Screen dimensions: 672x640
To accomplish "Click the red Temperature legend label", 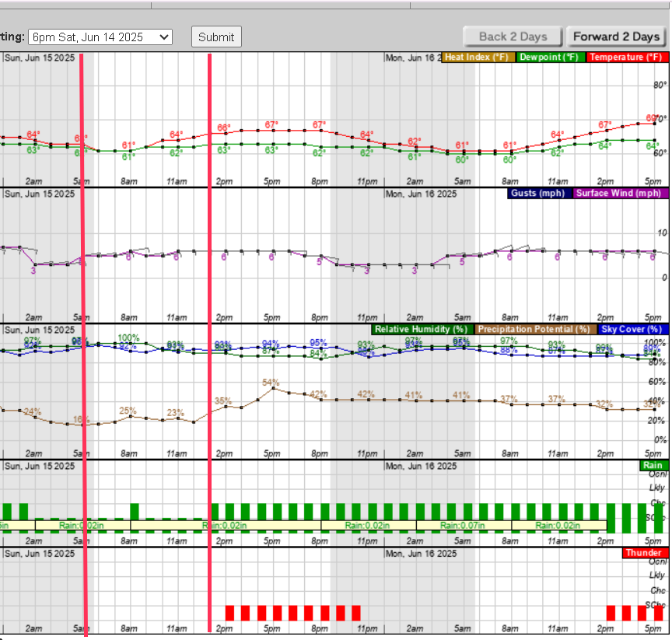I will tap(626, 58).
